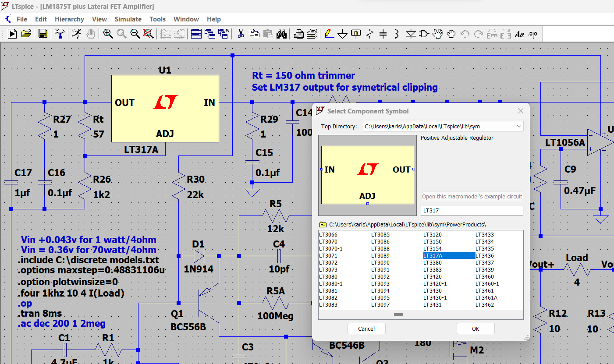Close the Select Component Symbol dialog
Screen dimensions: 614x364
pos(521,111)
